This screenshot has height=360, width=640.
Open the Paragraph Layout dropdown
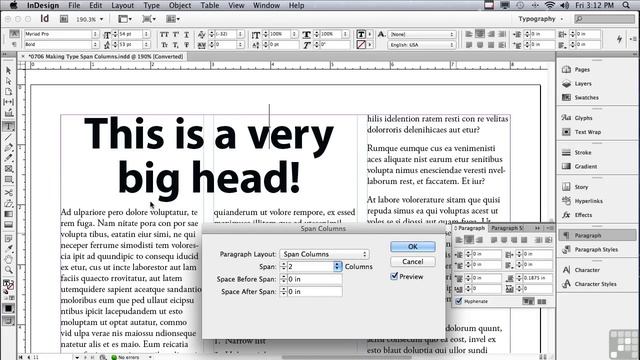(x=324, y=254)
